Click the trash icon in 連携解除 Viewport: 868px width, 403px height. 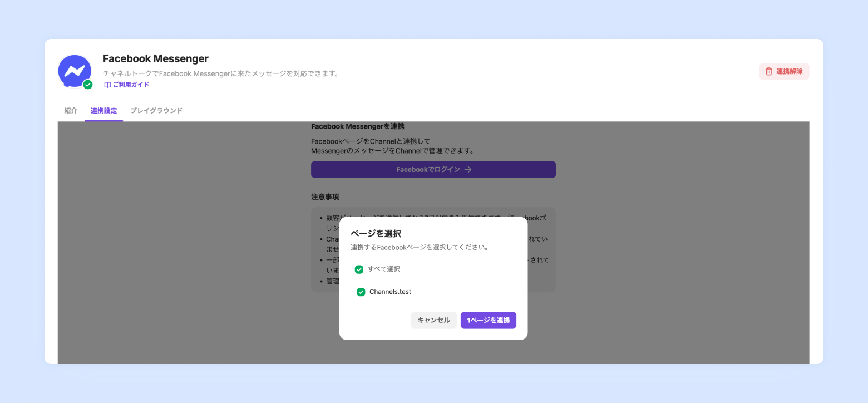coord(769,71)
